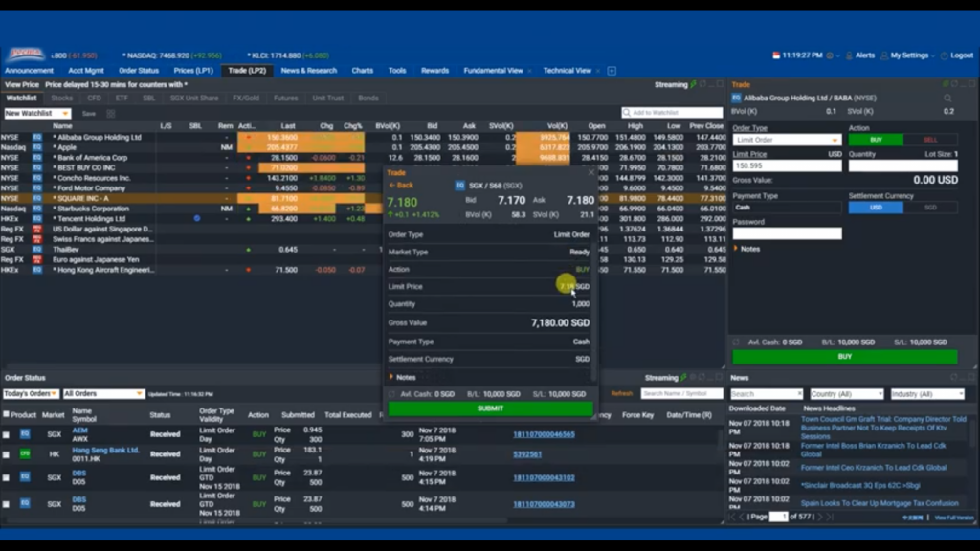This screenshot has height=551, width=980.
Task: Open My Settings dropdown menu
Action: pyautogui.click(x=908, y=55)
